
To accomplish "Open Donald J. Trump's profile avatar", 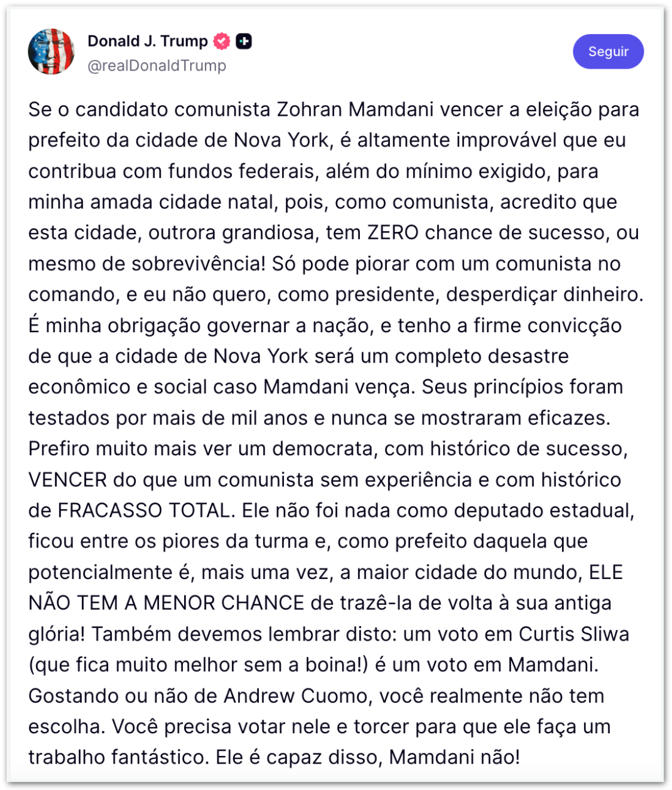I will [51, 51].
